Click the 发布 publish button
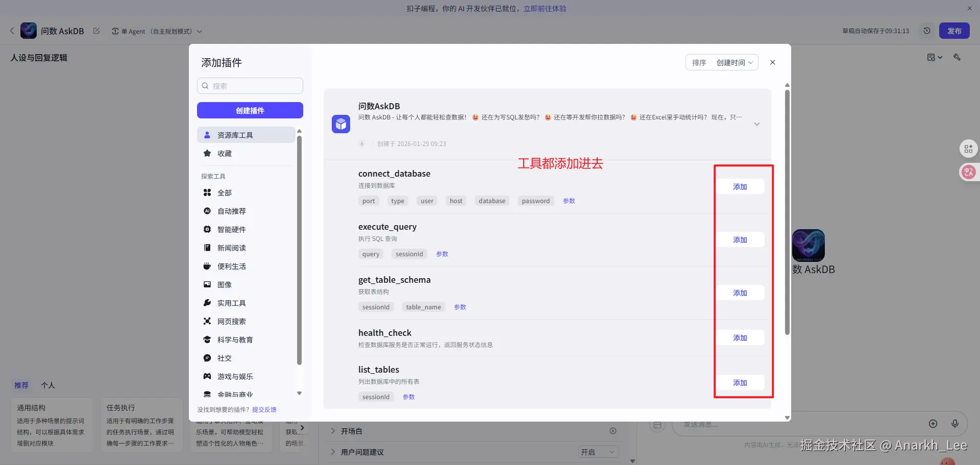Screen dimensions: 980x465 click(x=954, y=31)
